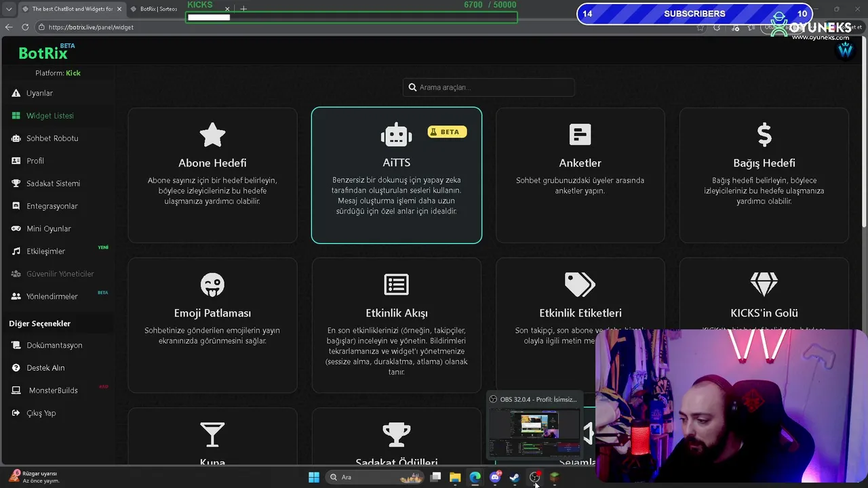Open File Explorer from the taskbar
This screenshot has width=868, height=488.
coord(455,477)
